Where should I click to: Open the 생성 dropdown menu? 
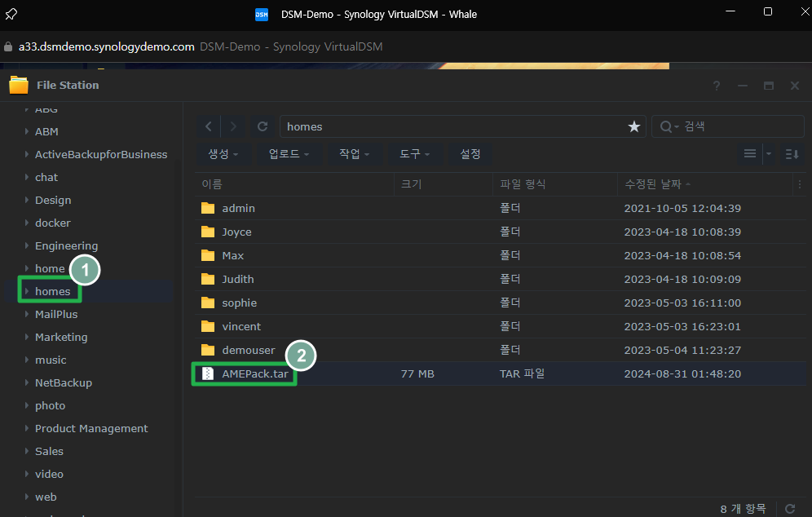[223, 153]
